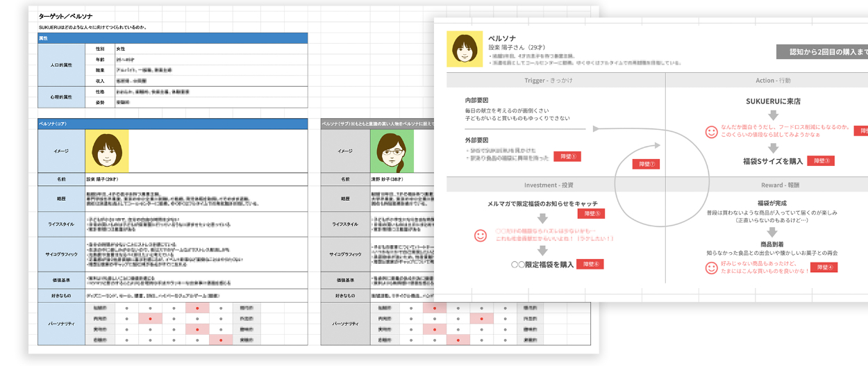Select the Trigger - きっかけ section header
This screenshot has height=366, width=868.
coord(556,81)
